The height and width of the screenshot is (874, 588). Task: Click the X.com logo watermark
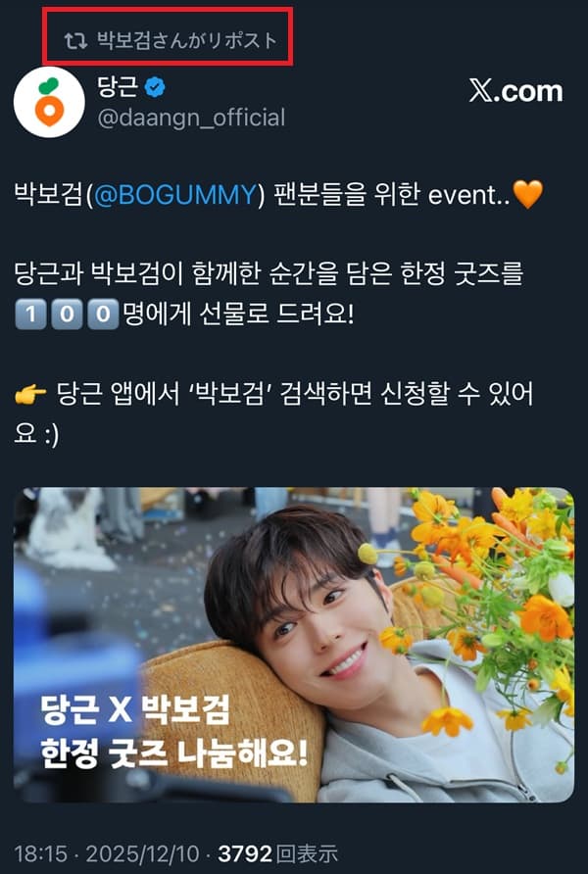pos(515,91)
